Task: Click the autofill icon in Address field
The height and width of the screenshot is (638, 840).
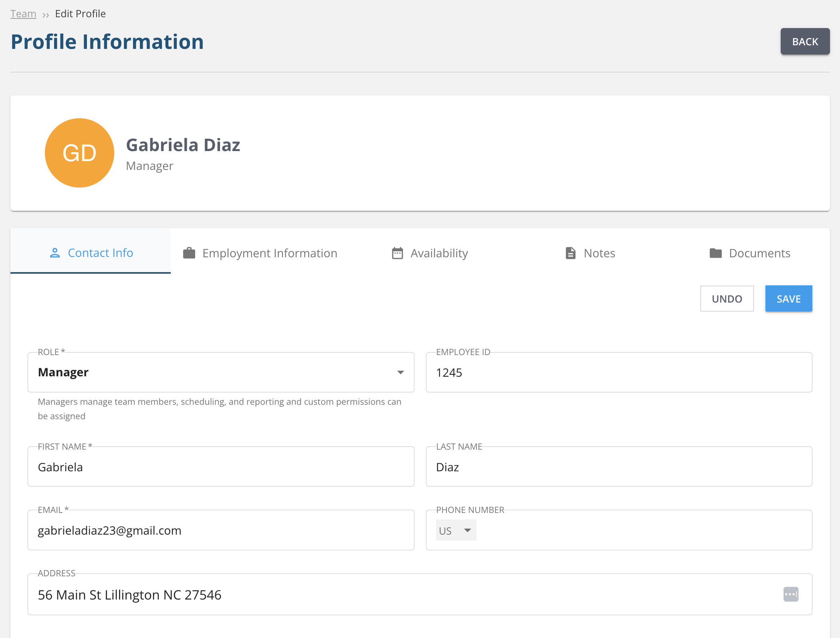Action: pyautogui.click(x=791, y=594)
